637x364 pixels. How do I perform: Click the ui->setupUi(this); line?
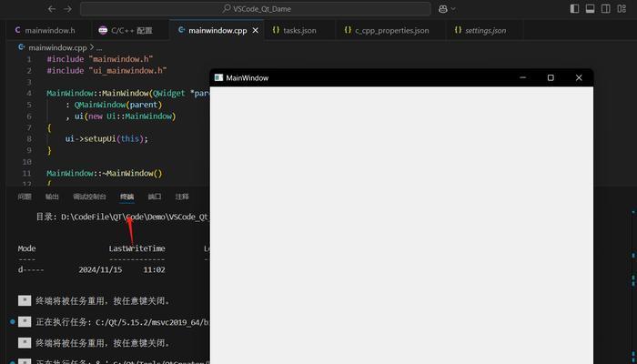pos(106,139)
